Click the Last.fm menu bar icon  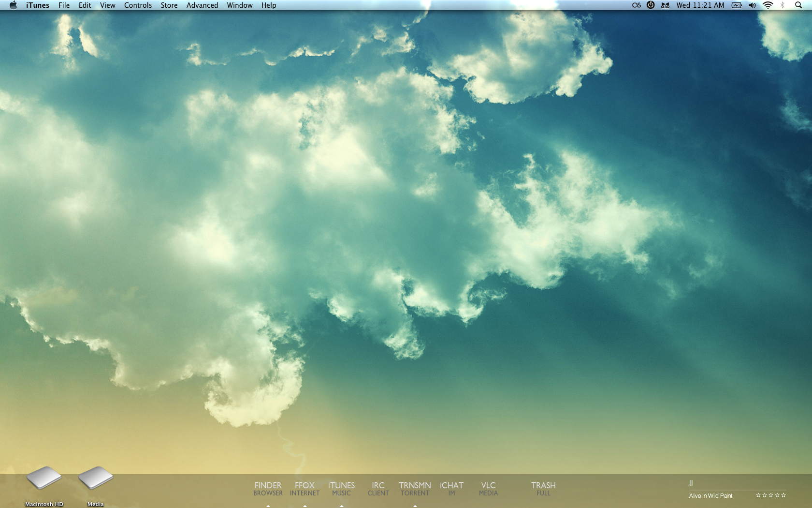tap(637, 5)
